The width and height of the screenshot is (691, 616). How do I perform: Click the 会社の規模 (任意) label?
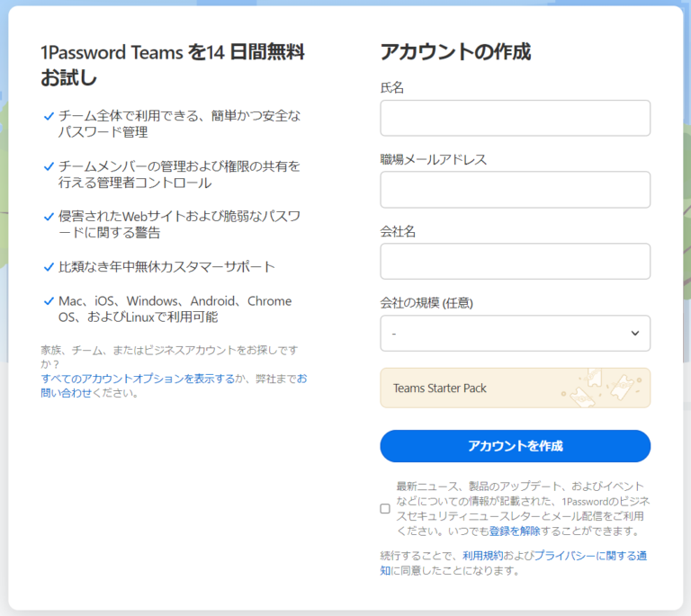click(x=426, y=303)
